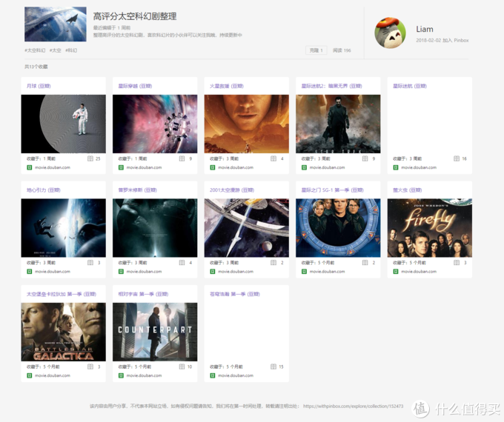Click the green Douban favicon on 火星救援 card
The height and width of the screenshot is (422, 504).
[x=213, y=167]
